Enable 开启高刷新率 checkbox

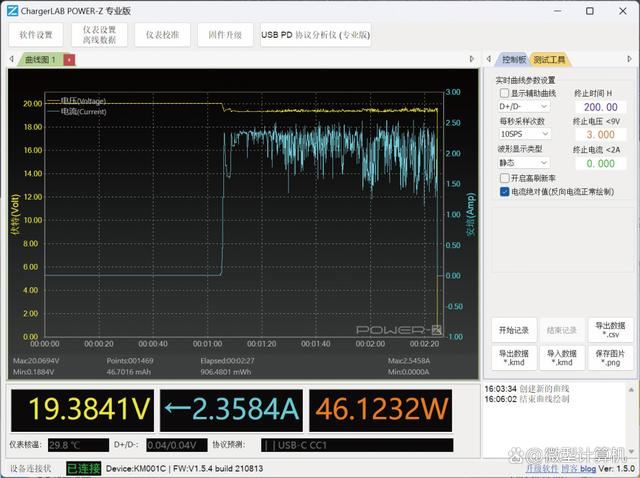505,177
